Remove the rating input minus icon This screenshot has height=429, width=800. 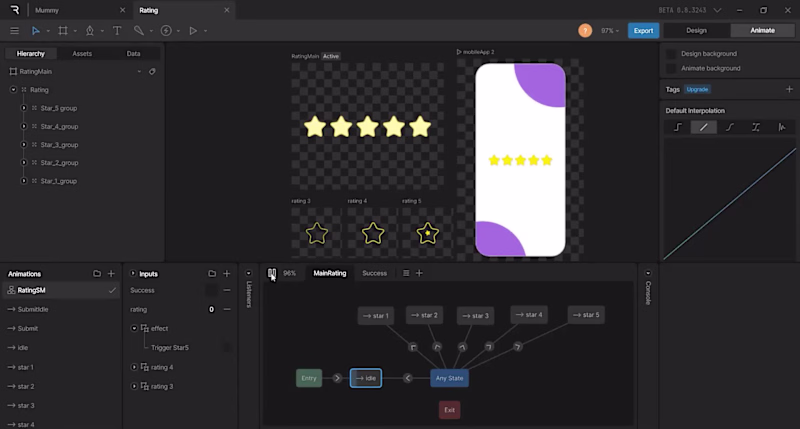point(227,309)
